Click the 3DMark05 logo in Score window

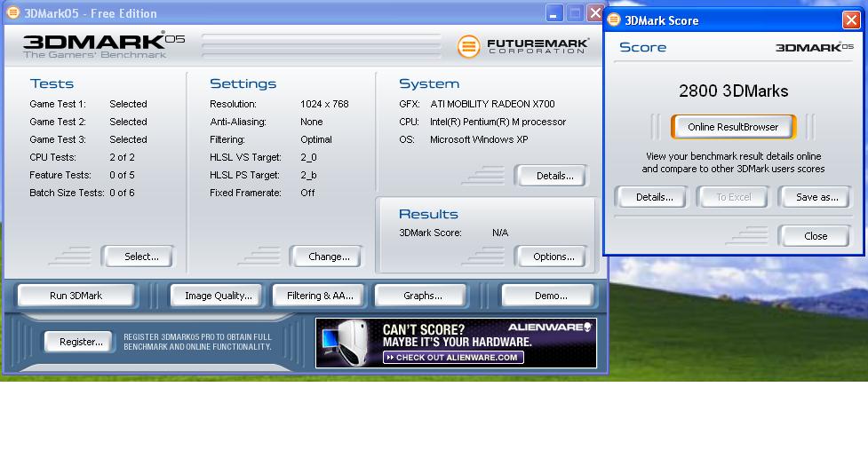pyautogui.click(x=815, y=47)
